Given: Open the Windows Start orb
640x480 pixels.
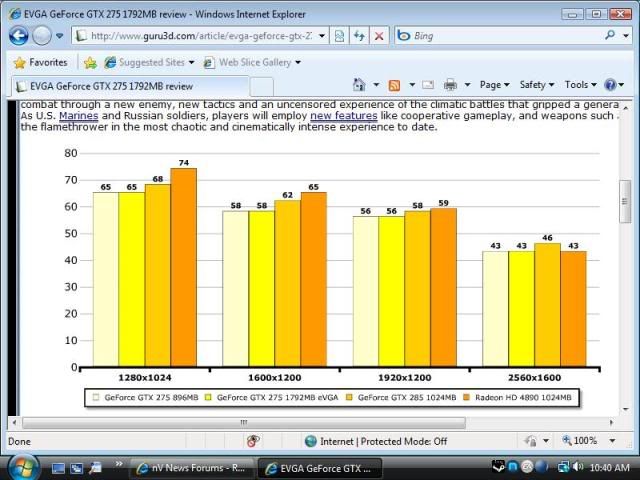Looking at the screenshot, I should pos(23,468).
